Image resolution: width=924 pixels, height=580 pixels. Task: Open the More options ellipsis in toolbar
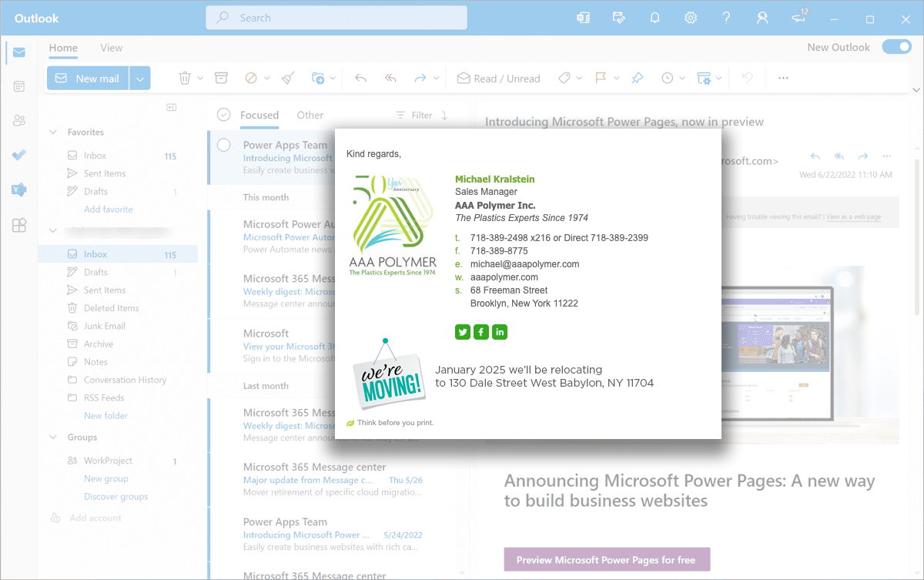pos(783,78)
